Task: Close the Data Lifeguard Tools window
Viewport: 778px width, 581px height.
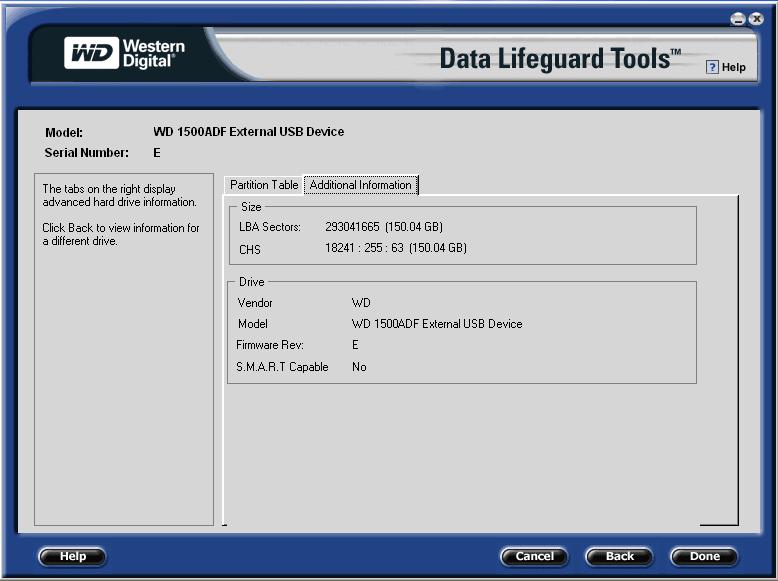Action: pos(756,19)
